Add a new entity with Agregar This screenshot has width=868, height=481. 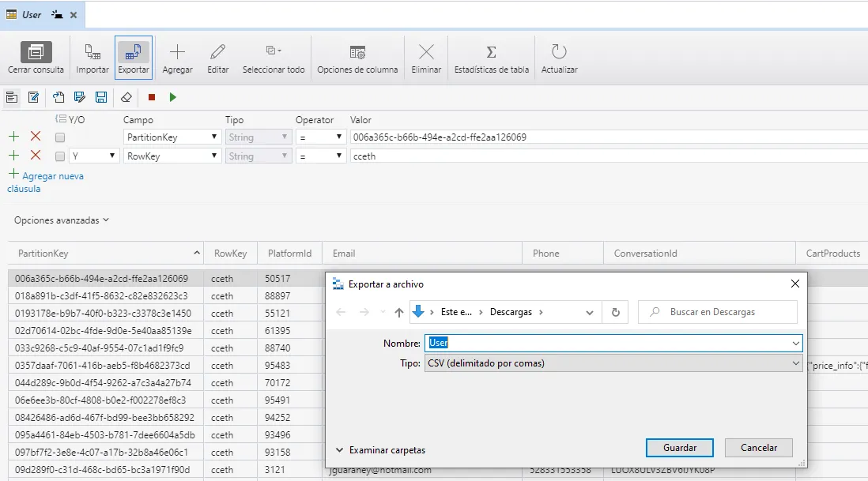click(177, 58)
